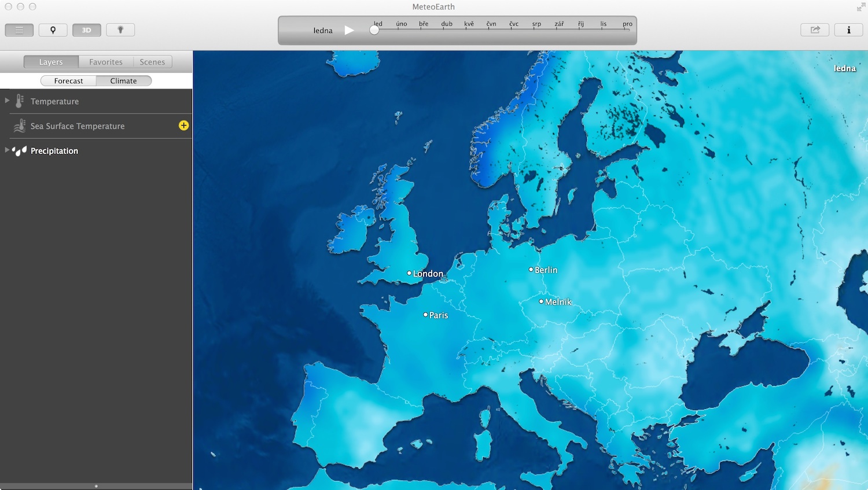
Task: Toggle the 3D globe view
Action: (87, 30)
